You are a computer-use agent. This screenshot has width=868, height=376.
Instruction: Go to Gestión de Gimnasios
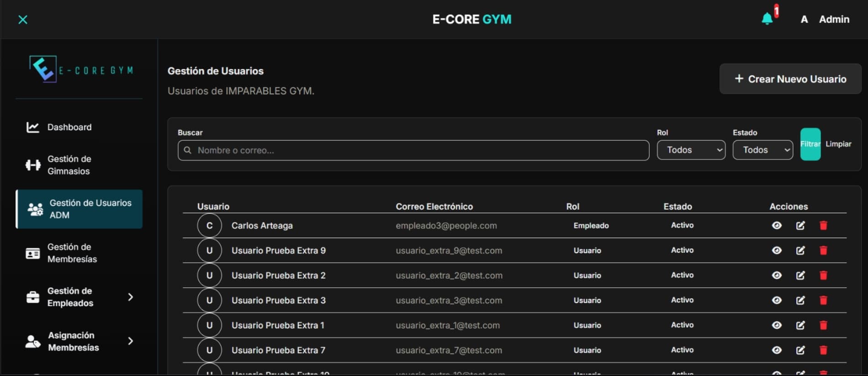pos(79,165)
